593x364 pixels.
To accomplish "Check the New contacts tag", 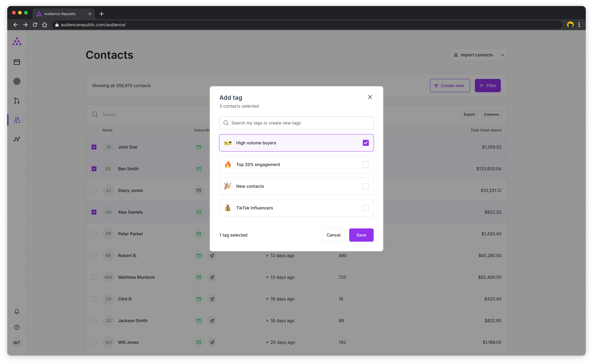I will click(366, 186).
